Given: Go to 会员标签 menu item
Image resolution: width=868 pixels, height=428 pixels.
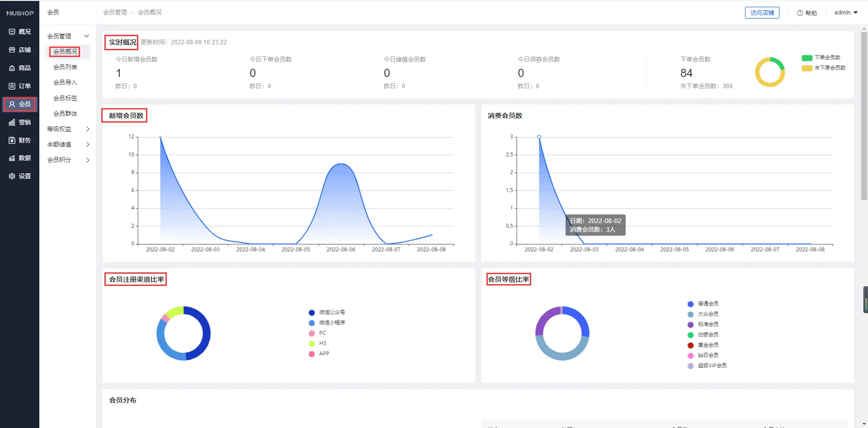Looking at the screenshot, I should point(65,98).
